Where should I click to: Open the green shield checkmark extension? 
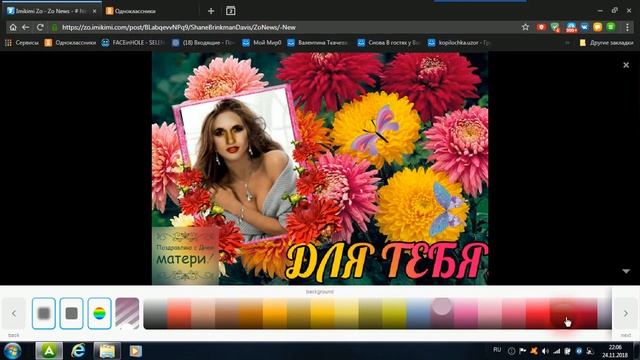point(555,27)
